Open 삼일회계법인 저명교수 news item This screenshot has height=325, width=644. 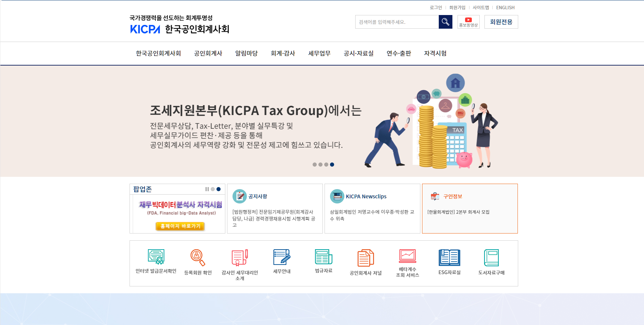coord(372,215)
